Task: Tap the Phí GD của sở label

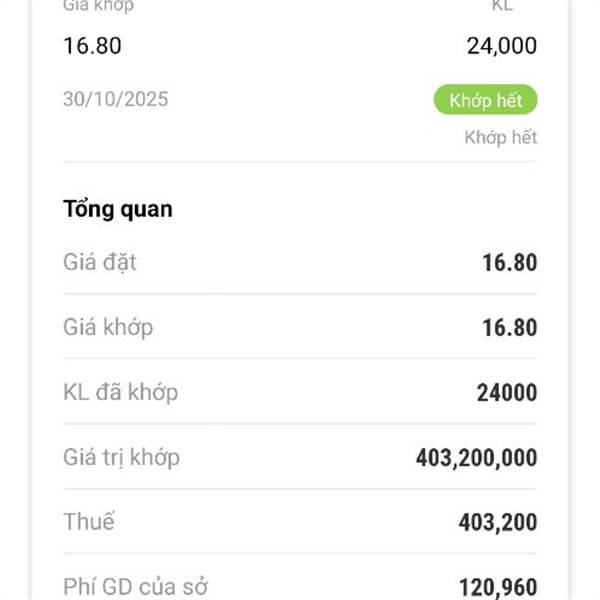Action: (x=135, y=586)
